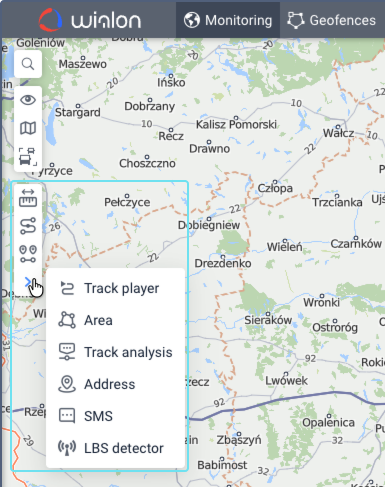Click the Ostroróg label on map

click(x=335, y=327)
